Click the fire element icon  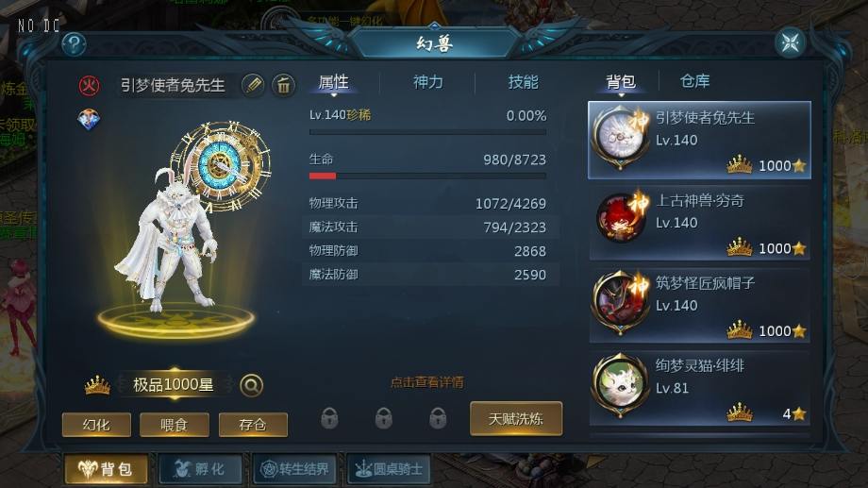(x=89, y=85)
